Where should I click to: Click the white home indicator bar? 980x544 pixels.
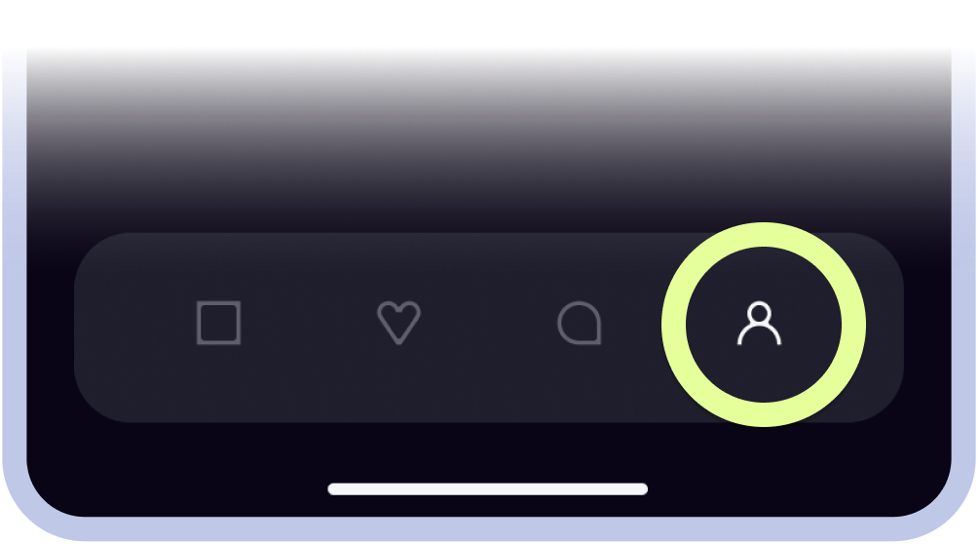tap(487, 489)
